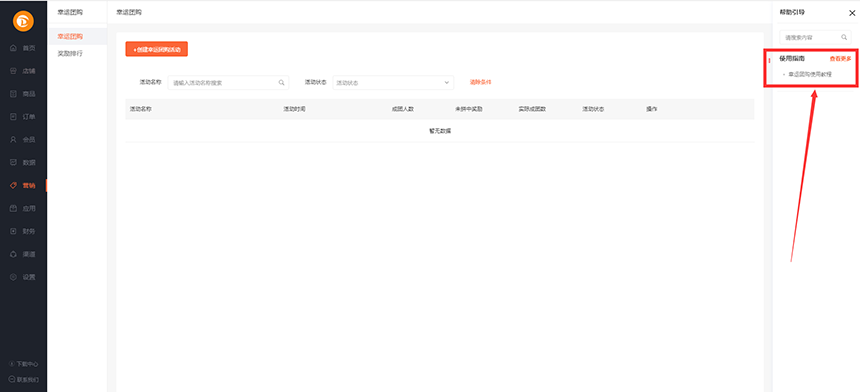Click 暂无数据 empty table text
Screen dimensions: 860x392
[440, 131]
